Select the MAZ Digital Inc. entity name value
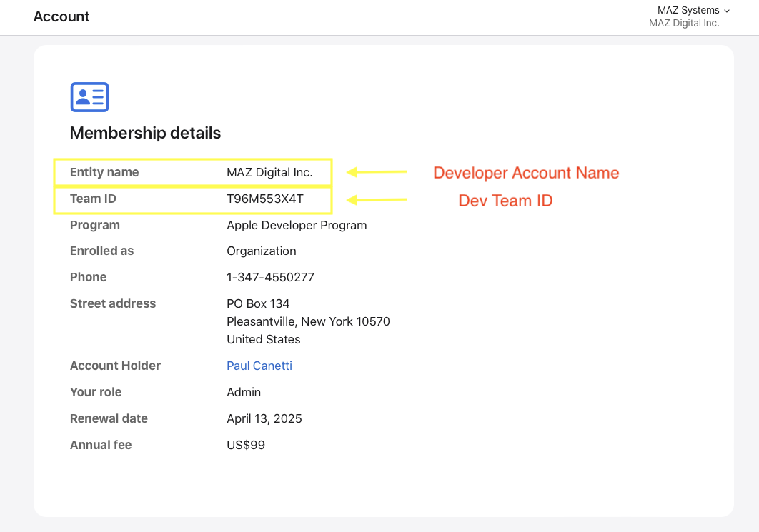The image size is (759, 532). (269, 172)
